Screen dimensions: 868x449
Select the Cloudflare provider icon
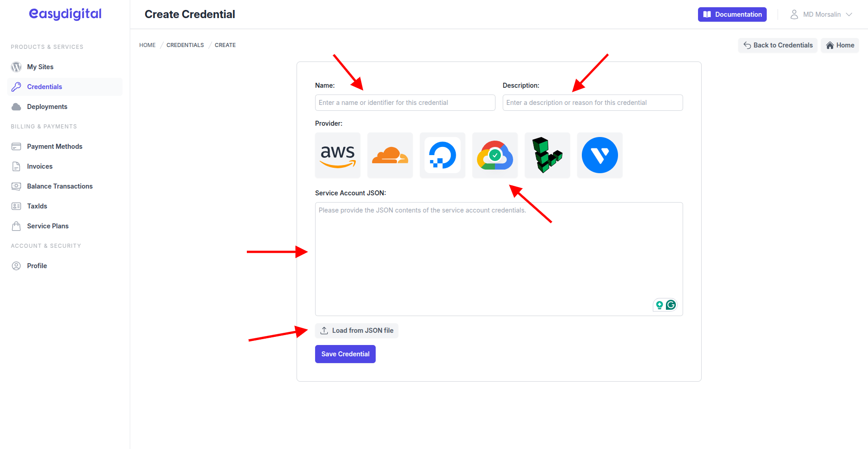pyautogui.click(x=390, y=155)
